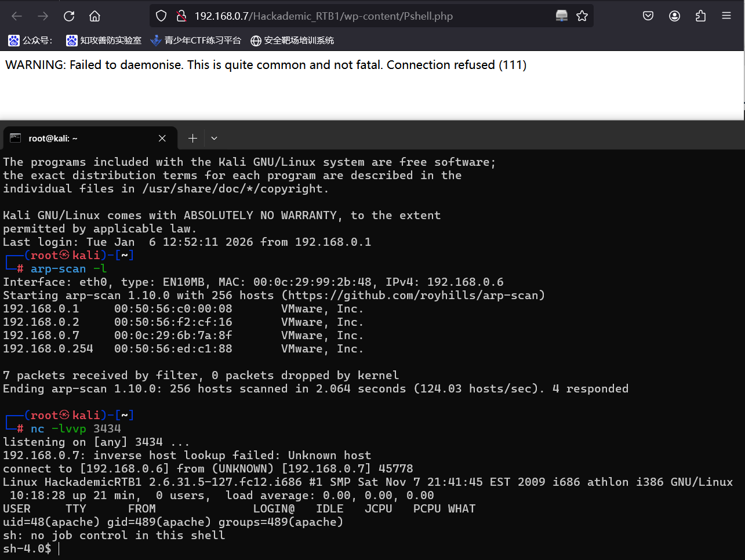This screenshot has height=560, width=745.
Task: Close the root@kali terminal tab
Action: [x=162, y=138]
